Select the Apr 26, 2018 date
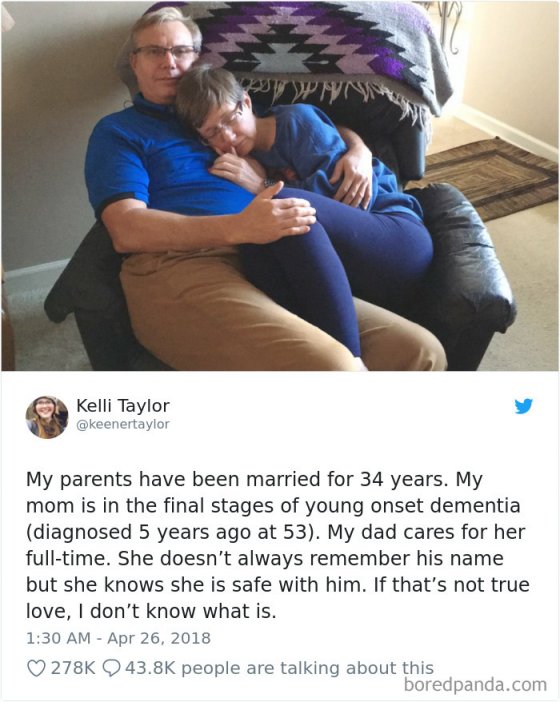Screen dimensions: 560x702 [159, 638]
